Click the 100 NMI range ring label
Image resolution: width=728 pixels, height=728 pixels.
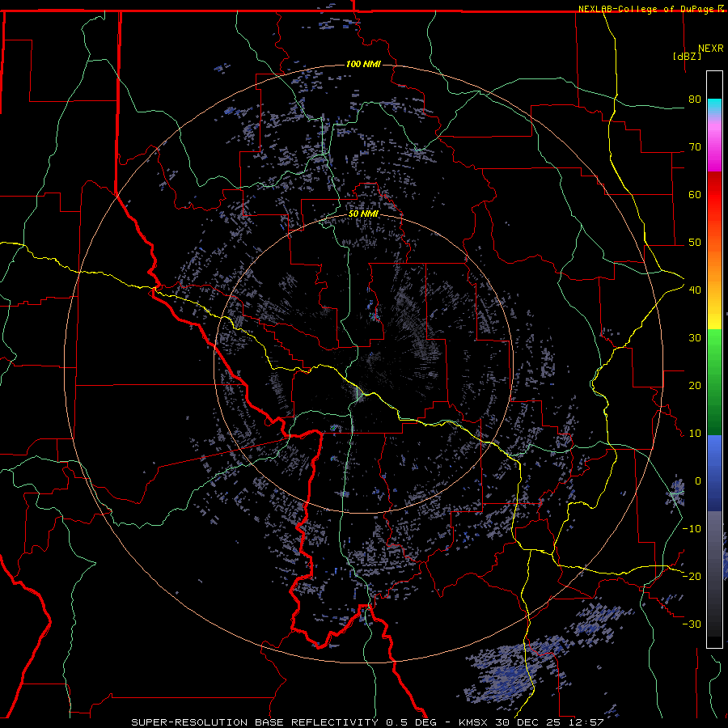363,64
